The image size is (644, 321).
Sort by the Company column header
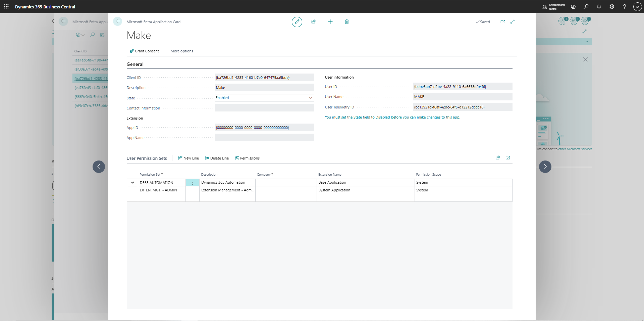point(265,175)
